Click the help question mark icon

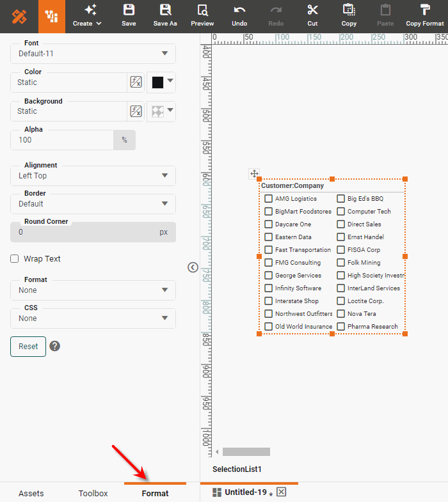point(55,346)
